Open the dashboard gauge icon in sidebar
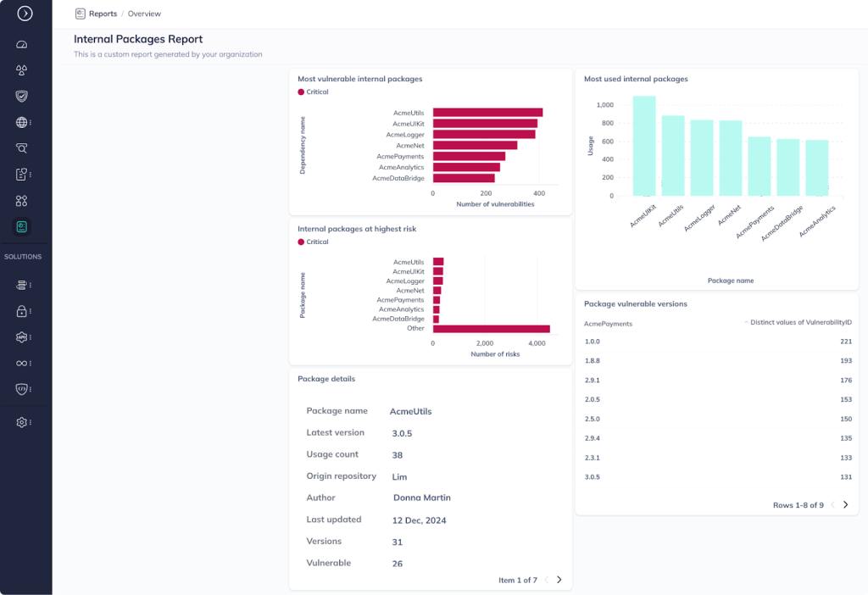 (22, 44)
